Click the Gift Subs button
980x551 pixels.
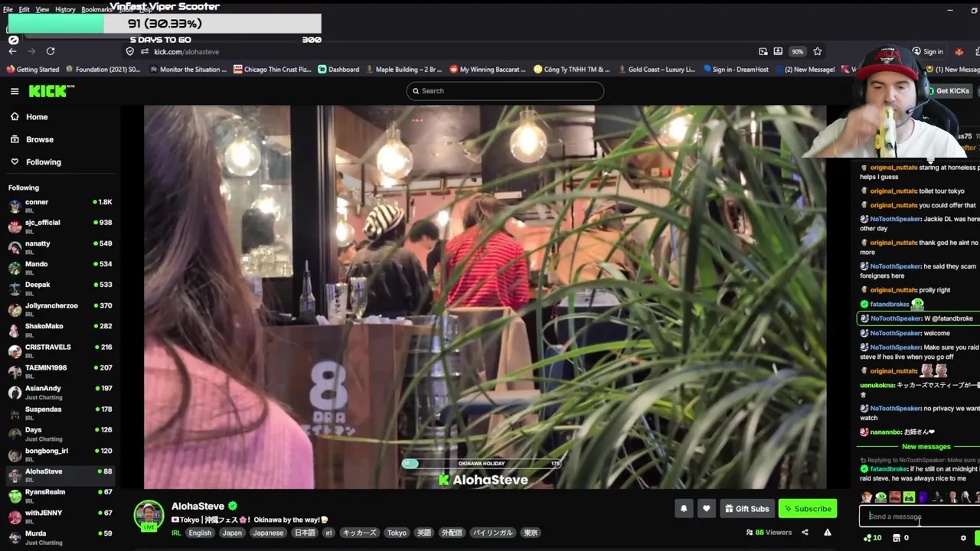point(746,509)
